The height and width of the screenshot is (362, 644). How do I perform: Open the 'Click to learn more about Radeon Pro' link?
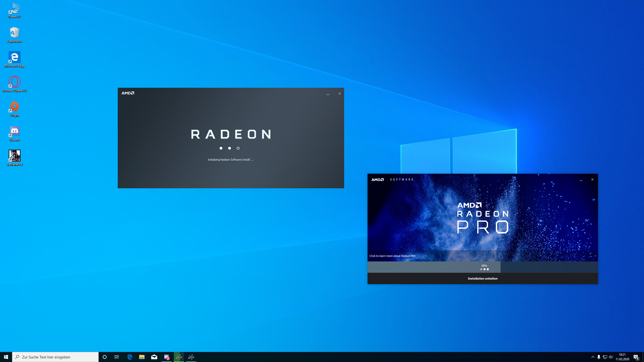tap(392, 256)
